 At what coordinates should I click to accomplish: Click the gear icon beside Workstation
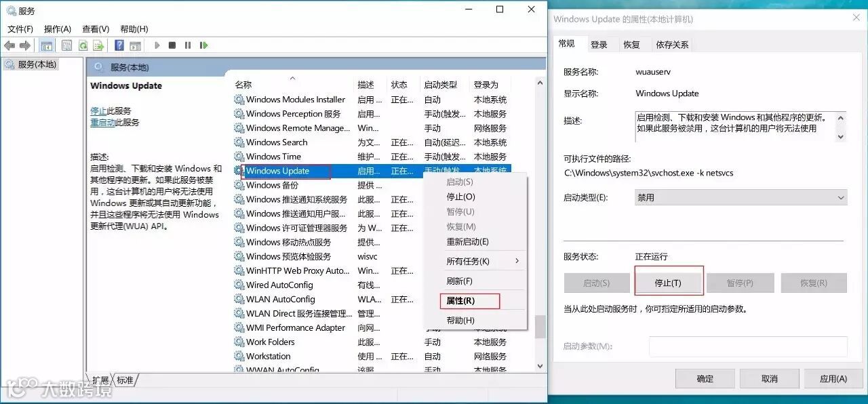(239, 356)
